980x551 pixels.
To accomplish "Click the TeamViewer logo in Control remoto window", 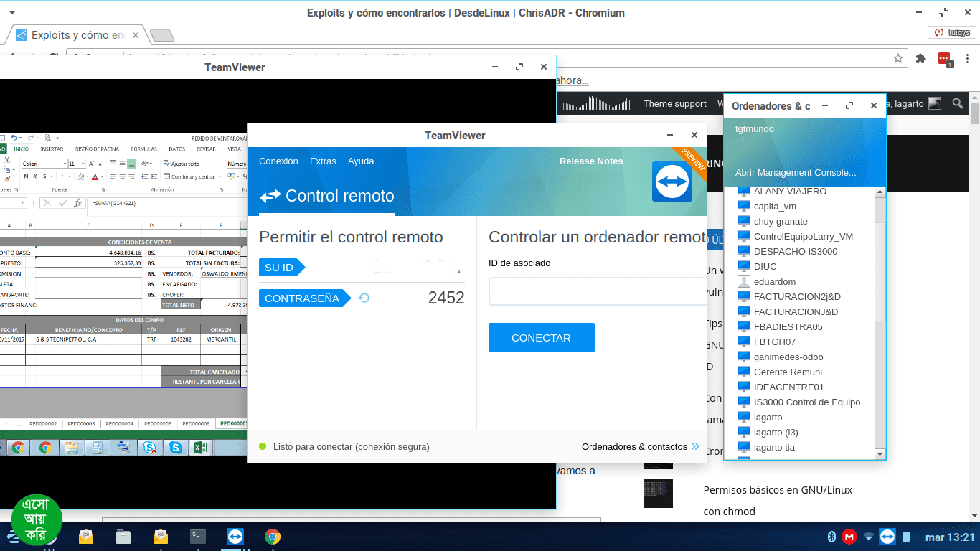I will pos(672,182).
